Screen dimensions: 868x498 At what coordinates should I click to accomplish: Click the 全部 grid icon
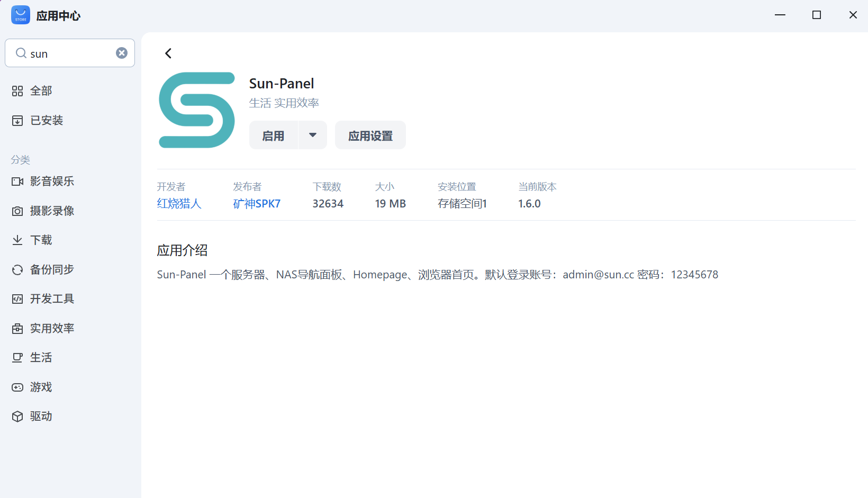click(x=17, y=91)
